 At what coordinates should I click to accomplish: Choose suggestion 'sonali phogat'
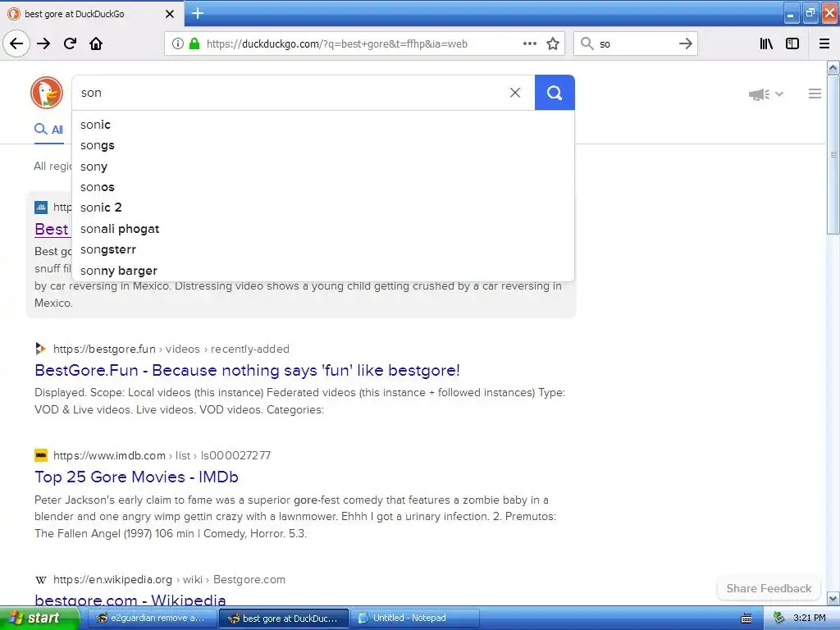tap(323, 229)
